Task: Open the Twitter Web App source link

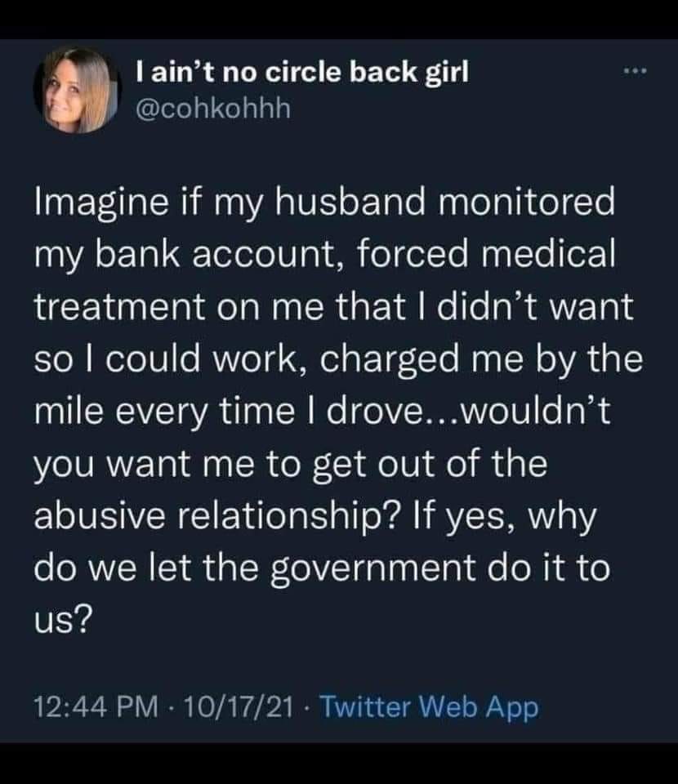Action: coord(429,707)
